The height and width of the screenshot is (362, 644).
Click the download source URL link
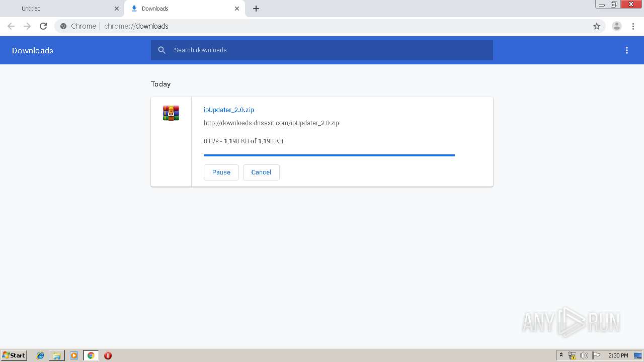pyautogui.click(x=271, y=123)
